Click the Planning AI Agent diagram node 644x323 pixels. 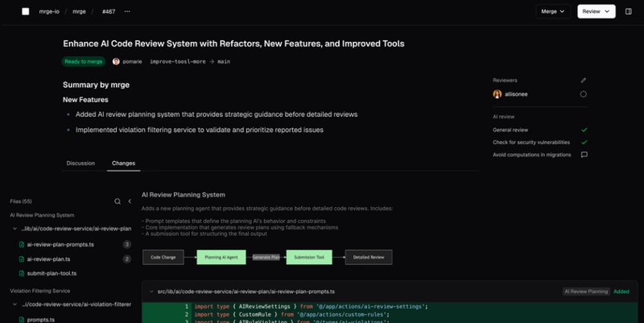coord(221,258)
